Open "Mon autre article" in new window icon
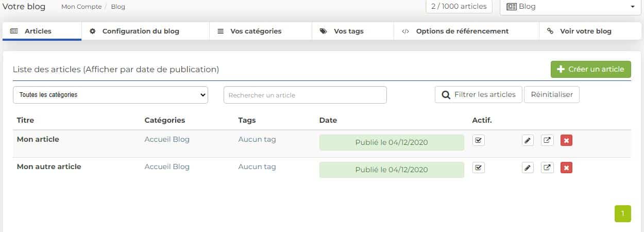This screenshot has width=644, height=232. pos(547,168)
